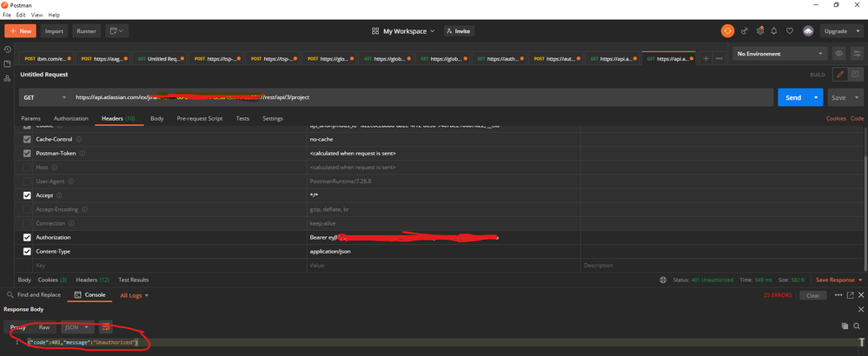Click Invite button
Viewport: 868px width, 356px height.
[459, 31]
